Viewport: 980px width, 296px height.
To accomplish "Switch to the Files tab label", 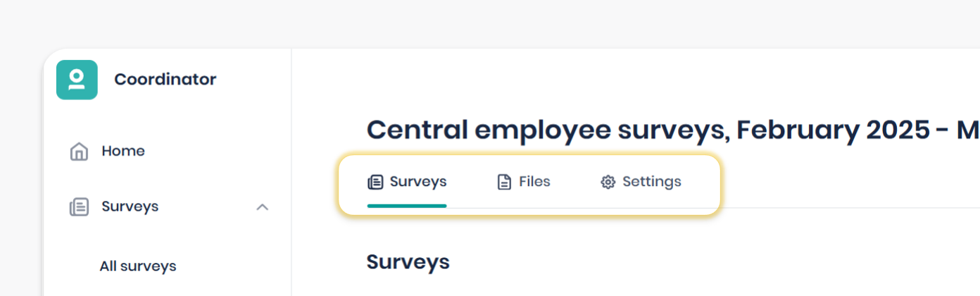I will tap(534, 182).
